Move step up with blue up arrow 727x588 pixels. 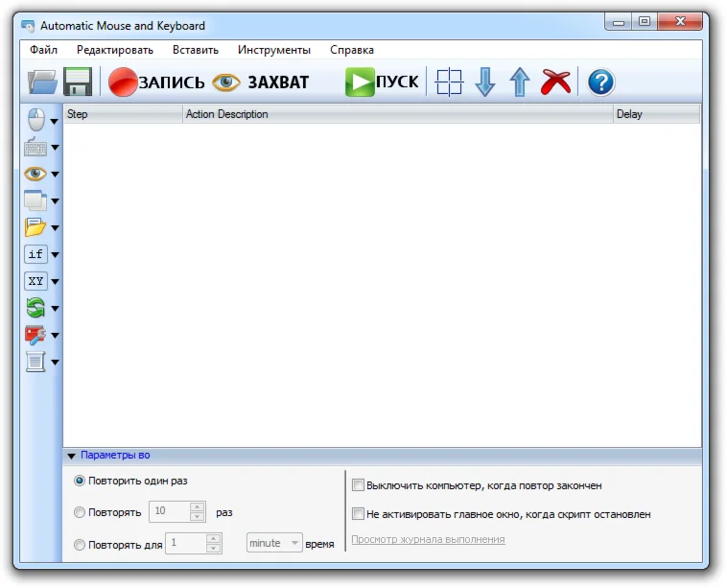pos(520,82)
